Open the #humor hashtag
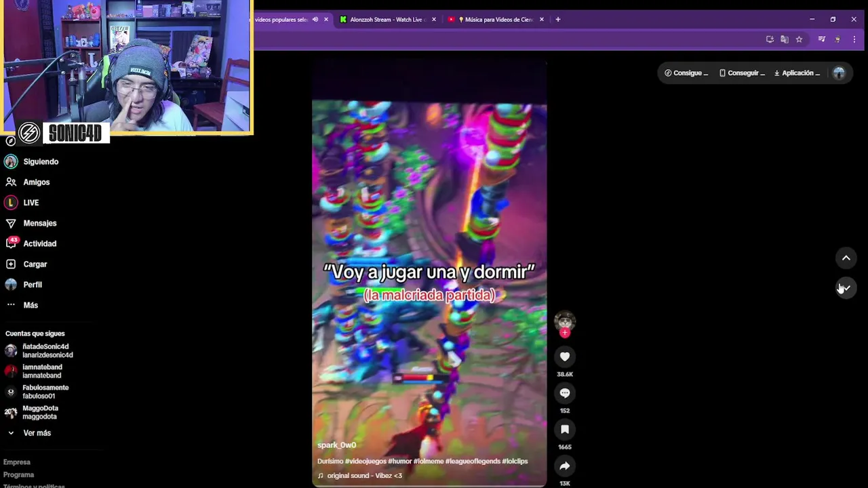Image resolution: width=868 pixels, height=488 pixels. point(399,461)
